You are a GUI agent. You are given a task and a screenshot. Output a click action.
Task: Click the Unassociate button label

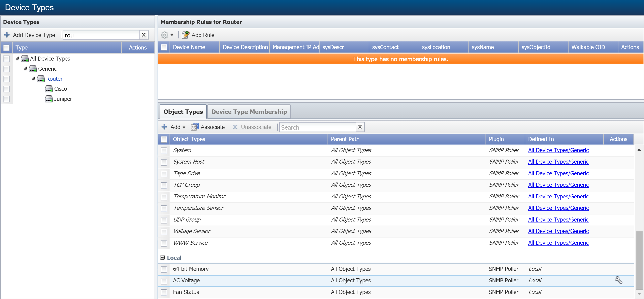click(x=256, y=127)
